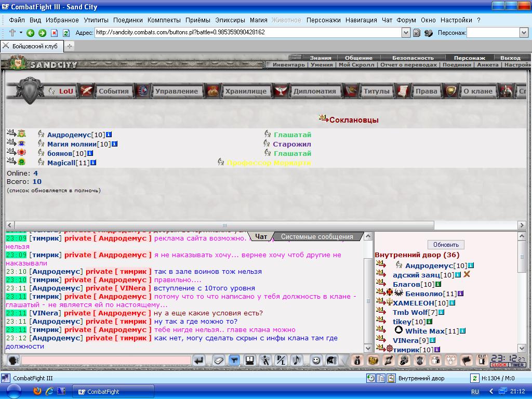Click the Инвентарь link
The height and width of the screenshot is (399, 532).
pos(288,64)
